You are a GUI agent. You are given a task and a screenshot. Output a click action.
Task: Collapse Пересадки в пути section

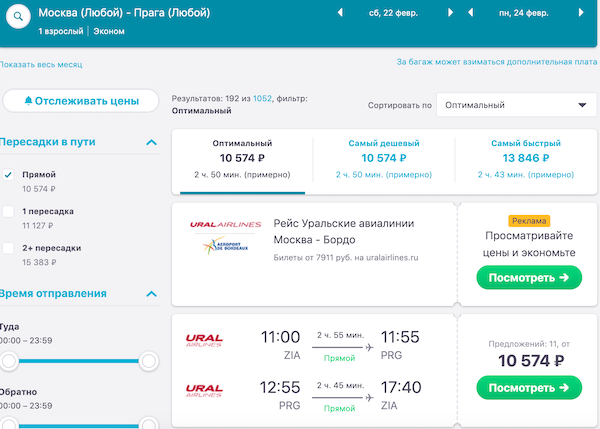152,142
